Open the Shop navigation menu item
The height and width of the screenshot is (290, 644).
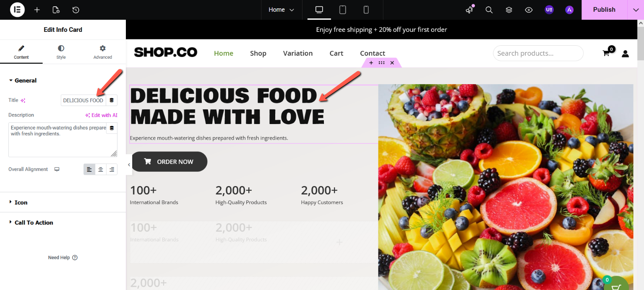tap(258, 53)
